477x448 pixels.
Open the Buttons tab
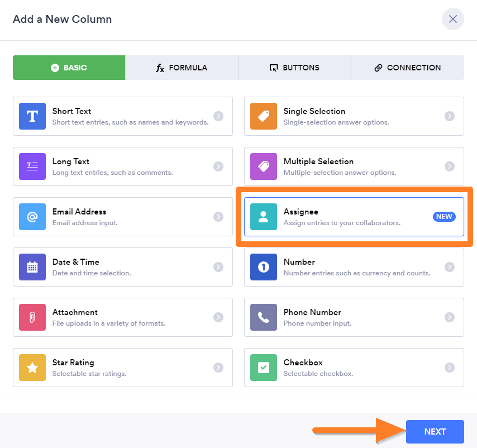point(294,68)
